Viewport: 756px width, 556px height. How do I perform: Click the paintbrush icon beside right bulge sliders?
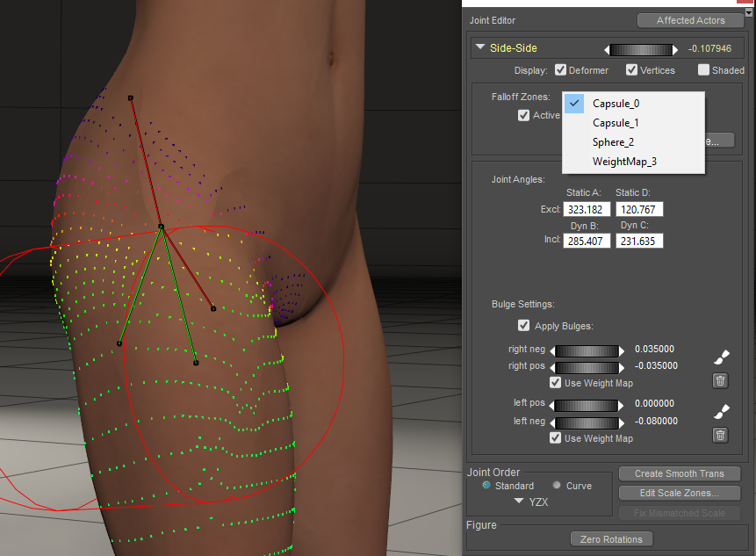[720, 357]
